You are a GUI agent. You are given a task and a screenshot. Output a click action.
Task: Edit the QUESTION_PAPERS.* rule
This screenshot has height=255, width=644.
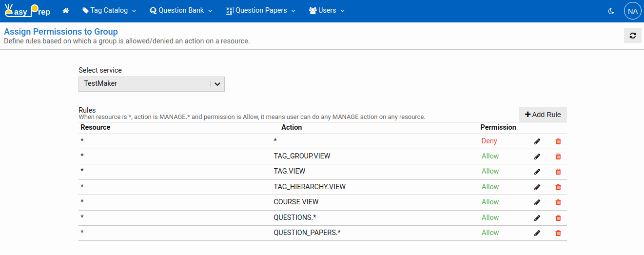[x=537, y=233]
